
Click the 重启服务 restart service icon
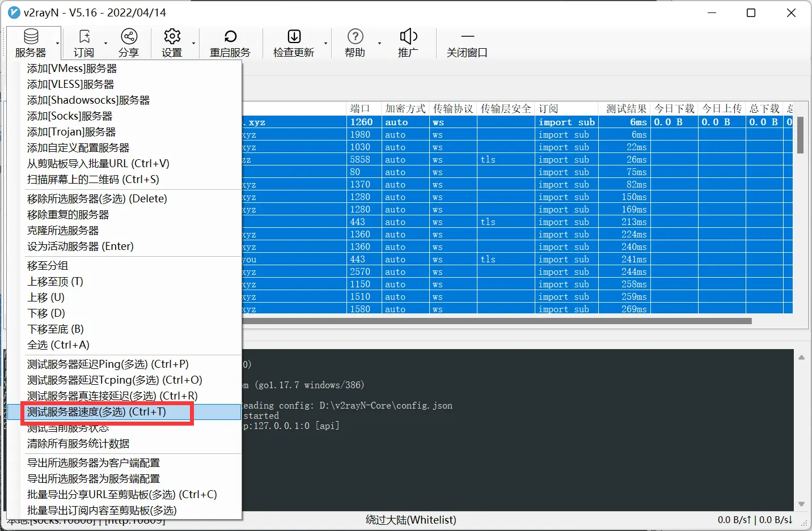point(230,37)
